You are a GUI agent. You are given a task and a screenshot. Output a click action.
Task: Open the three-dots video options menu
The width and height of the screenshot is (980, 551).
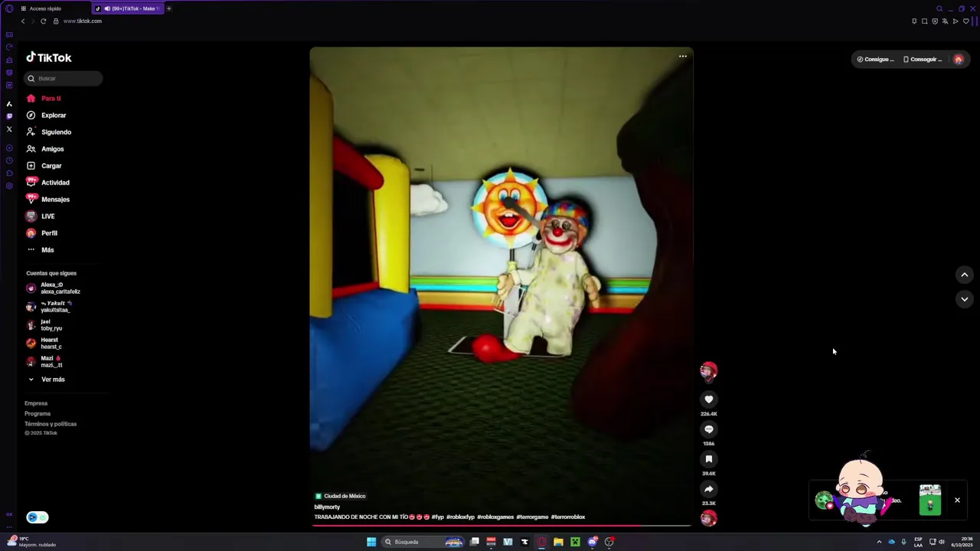683,56
